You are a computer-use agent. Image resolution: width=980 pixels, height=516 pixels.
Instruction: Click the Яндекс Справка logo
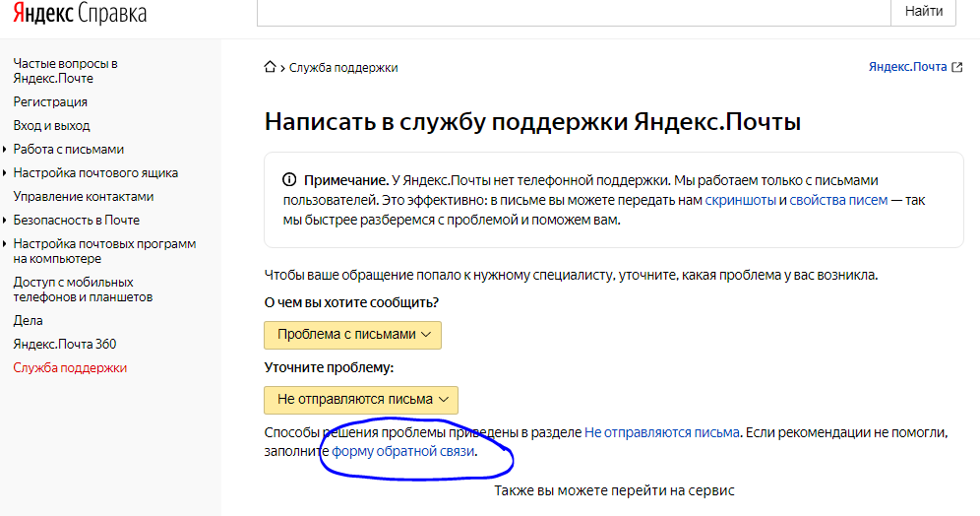[80, 13]
